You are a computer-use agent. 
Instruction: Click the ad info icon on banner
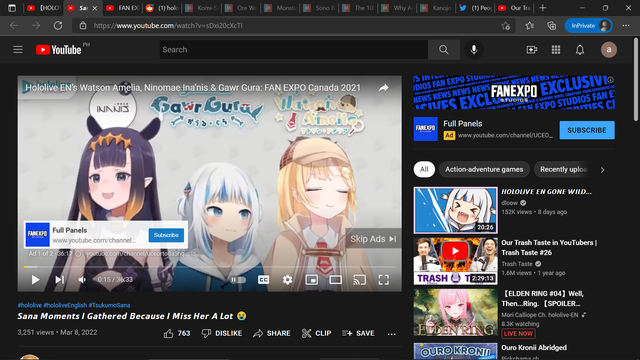[610, 80]
